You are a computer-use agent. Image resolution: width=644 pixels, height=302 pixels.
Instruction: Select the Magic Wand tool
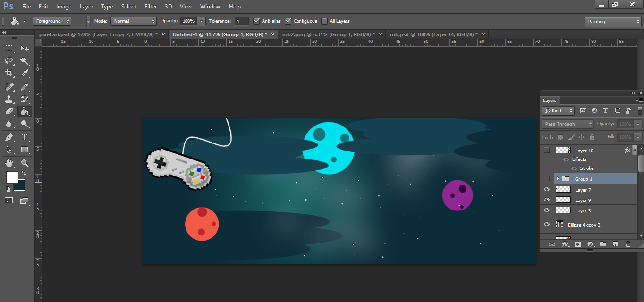25,61
